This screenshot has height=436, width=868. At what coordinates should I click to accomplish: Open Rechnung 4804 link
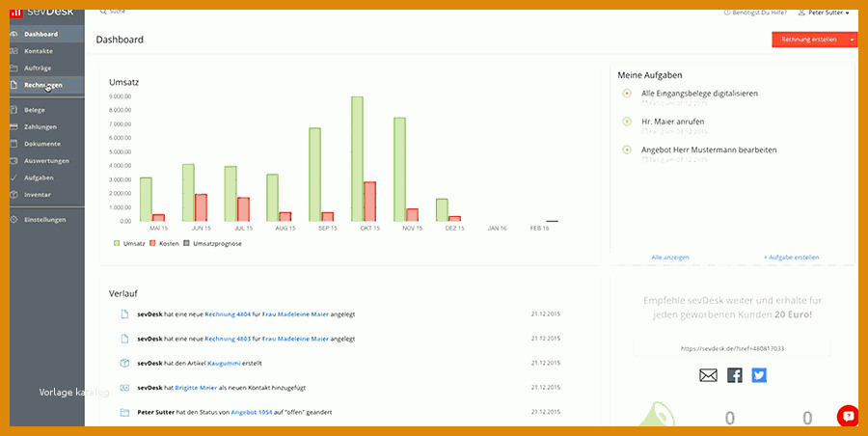coord(228,314)
